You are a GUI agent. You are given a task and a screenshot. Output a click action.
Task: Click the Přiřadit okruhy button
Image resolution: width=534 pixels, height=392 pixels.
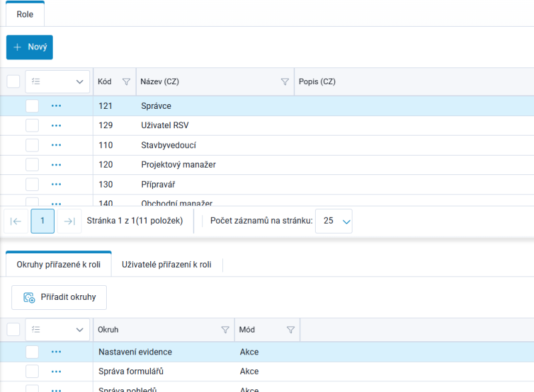point(59,297)
